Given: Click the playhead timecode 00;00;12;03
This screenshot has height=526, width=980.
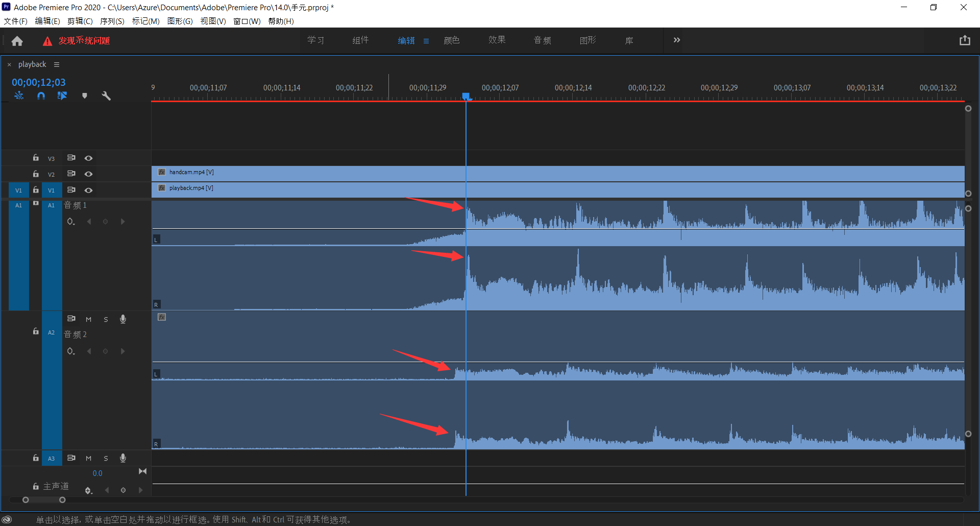Looking at the screenshot, I should point(39,82).
